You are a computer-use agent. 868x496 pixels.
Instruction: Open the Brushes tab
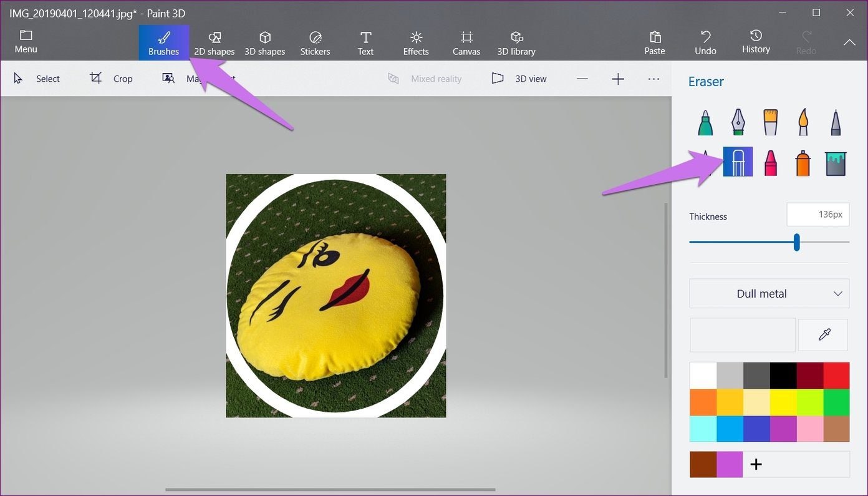[164, 43]
